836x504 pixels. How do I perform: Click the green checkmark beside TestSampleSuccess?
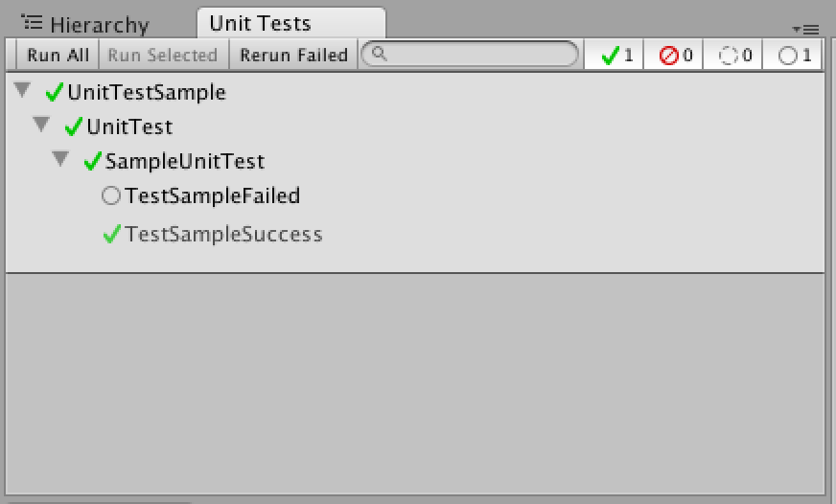[111, 234]
